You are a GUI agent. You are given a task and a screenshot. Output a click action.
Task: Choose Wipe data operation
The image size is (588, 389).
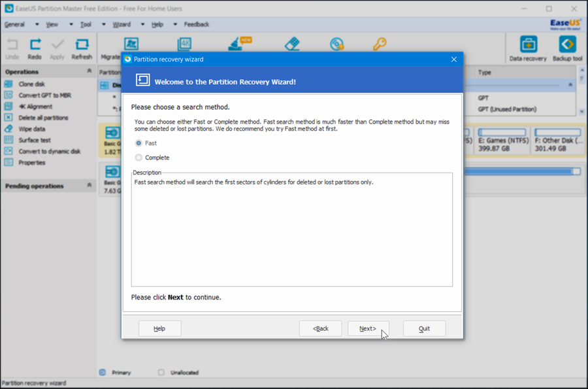pos(32,129)
